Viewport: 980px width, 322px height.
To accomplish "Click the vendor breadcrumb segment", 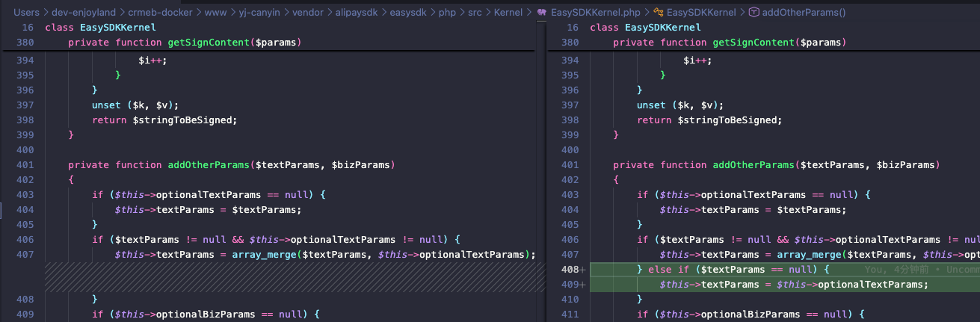I will pyautogui.click(x=303, y=13).
